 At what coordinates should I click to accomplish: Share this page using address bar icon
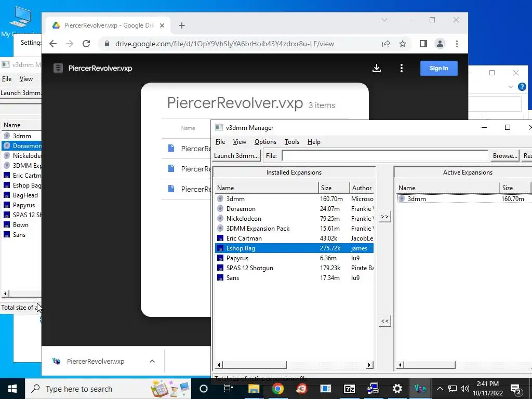pyautogui.click(x=386, y=44)
